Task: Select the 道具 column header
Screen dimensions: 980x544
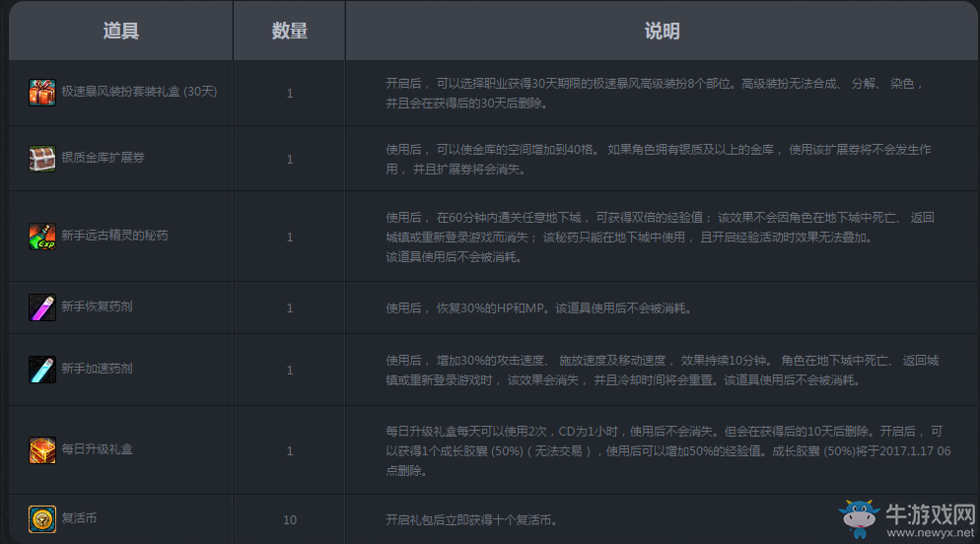Action: [120, 31]
